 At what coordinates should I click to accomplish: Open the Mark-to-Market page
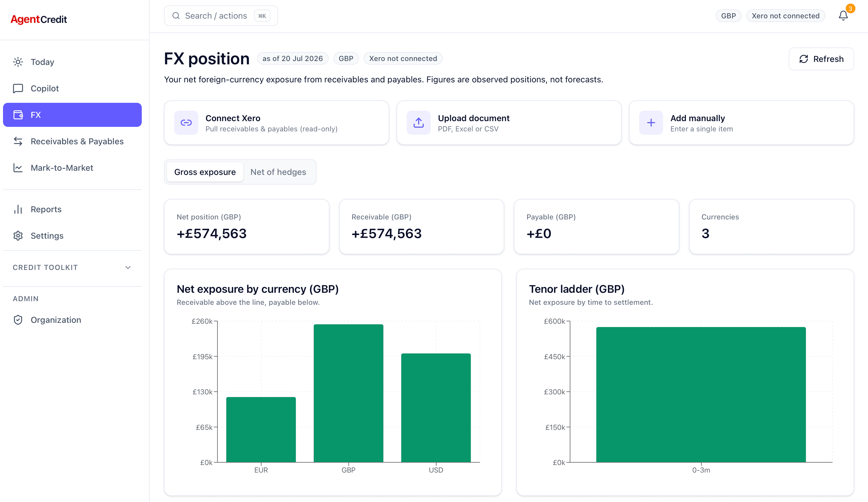point(72,168)
